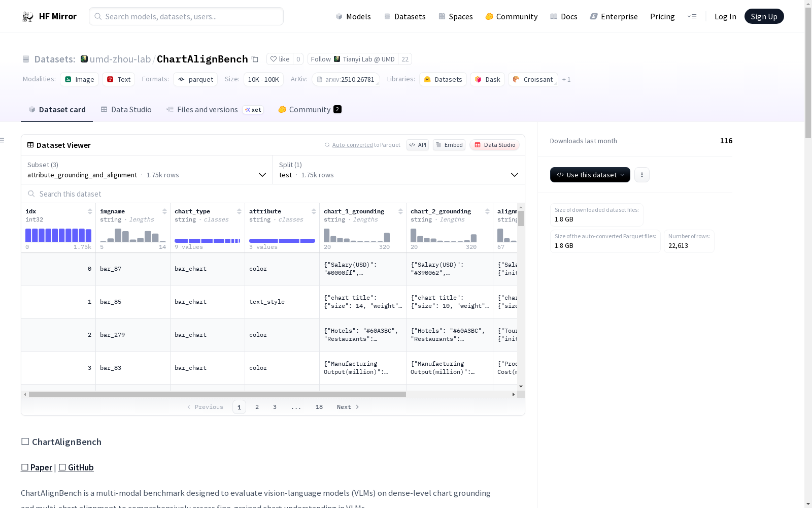812x508 pixels.
Task: Expand the Split dropdown
Action: click(x=399, y=170)
